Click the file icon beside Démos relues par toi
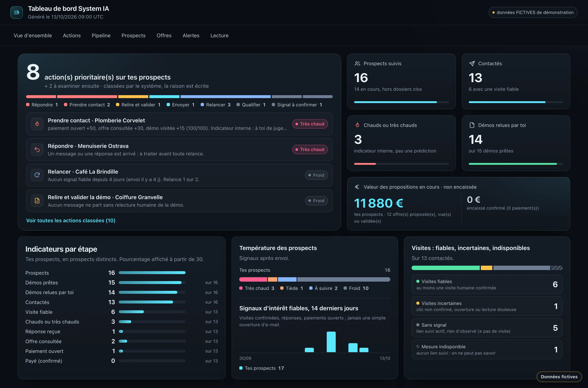 pos(472,125)
